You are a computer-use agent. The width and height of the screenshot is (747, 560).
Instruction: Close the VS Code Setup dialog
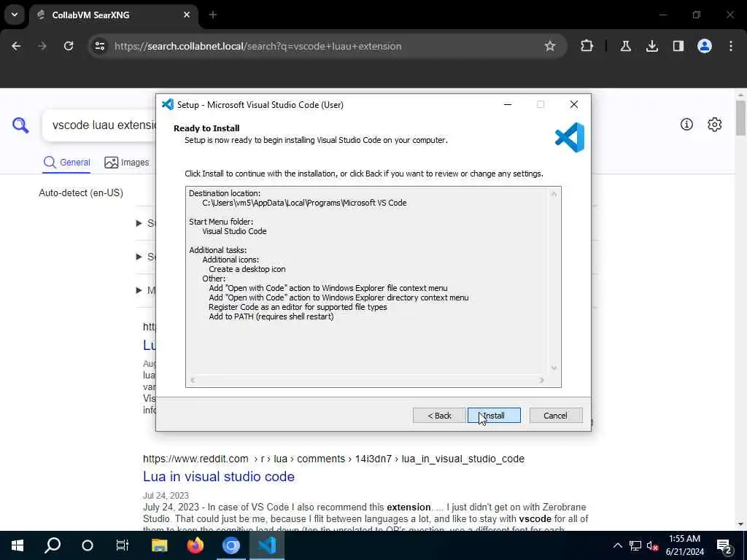(x=574, y=104)
